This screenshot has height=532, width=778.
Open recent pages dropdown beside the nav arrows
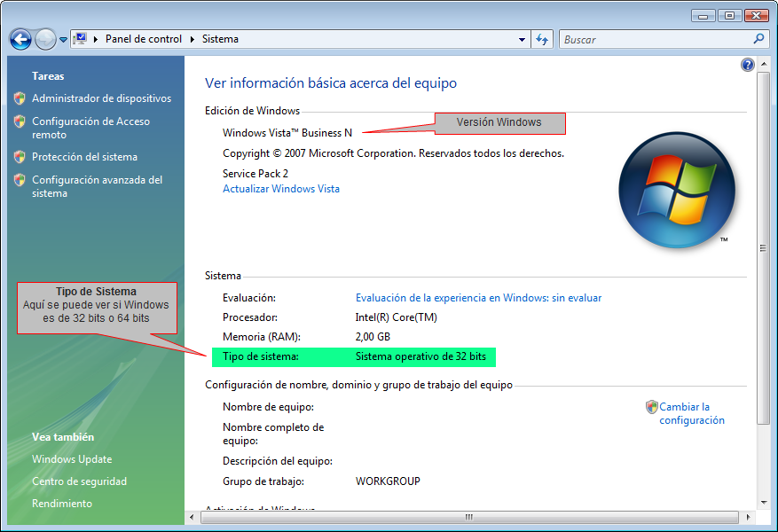64,40
